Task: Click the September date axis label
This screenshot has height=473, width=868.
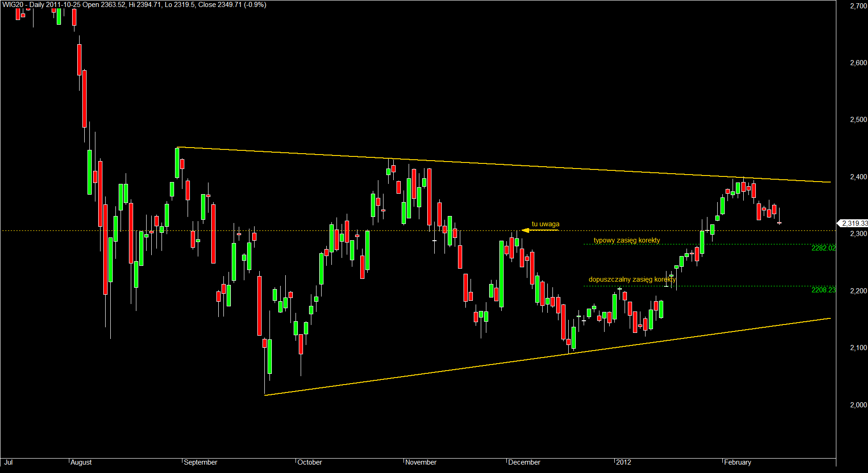Action: tap(201, 462)
